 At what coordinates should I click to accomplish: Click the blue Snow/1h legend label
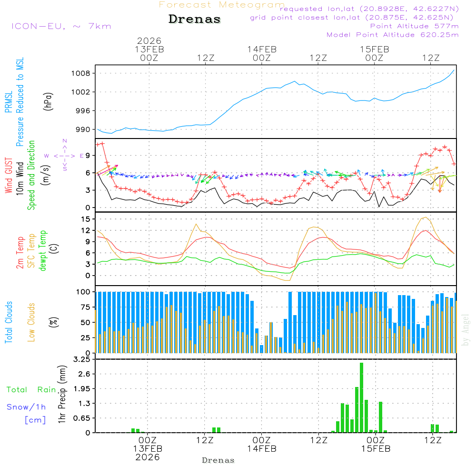tap(27, 407)
